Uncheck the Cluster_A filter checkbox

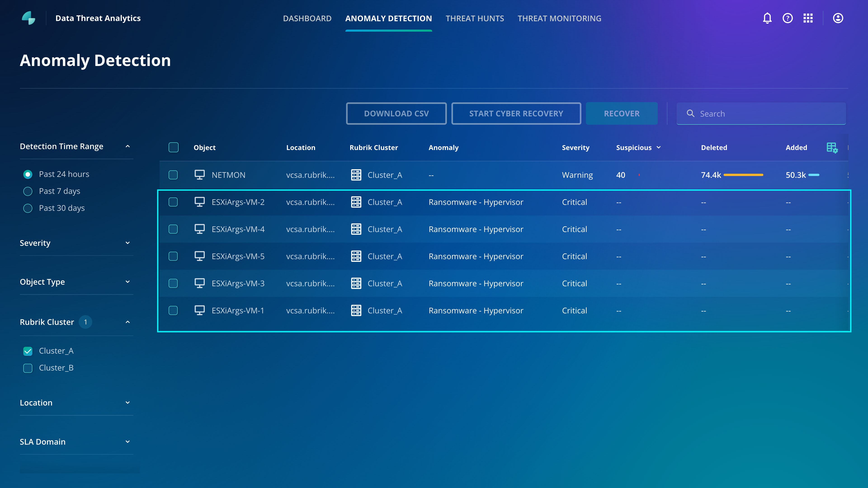(28, 351)
